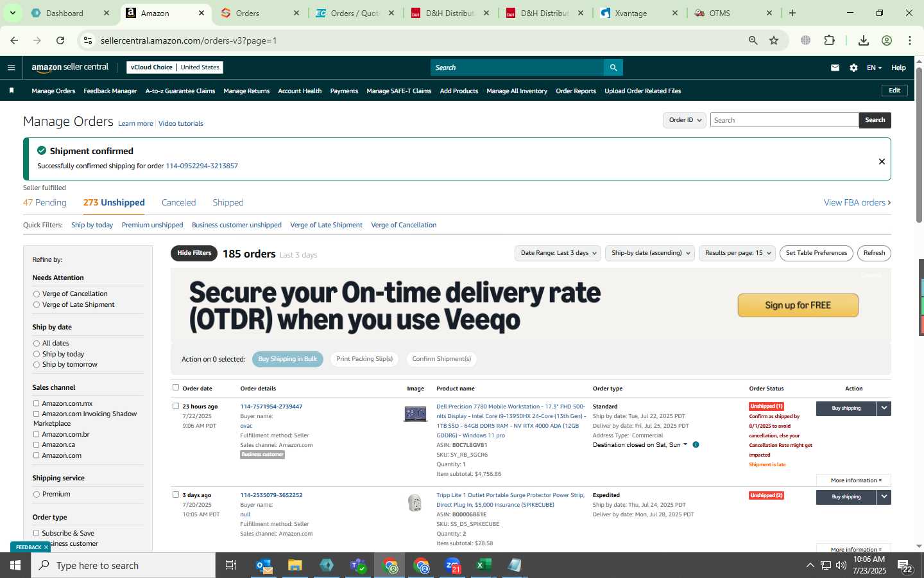The image size is (924, 578).
Task: Open Ship-by date ascending sort dropdown
Action: tap(650, 253)
